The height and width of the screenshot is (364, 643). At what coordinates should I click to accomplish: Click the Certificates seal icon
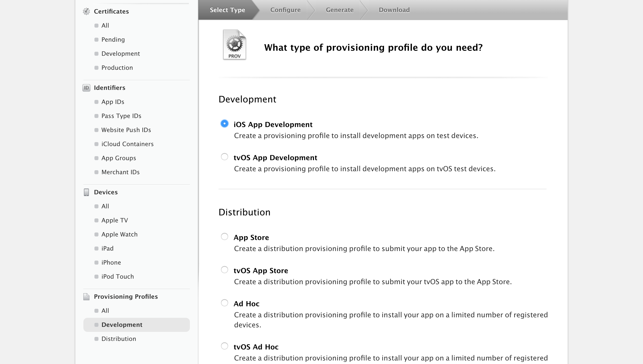point(86,11)
